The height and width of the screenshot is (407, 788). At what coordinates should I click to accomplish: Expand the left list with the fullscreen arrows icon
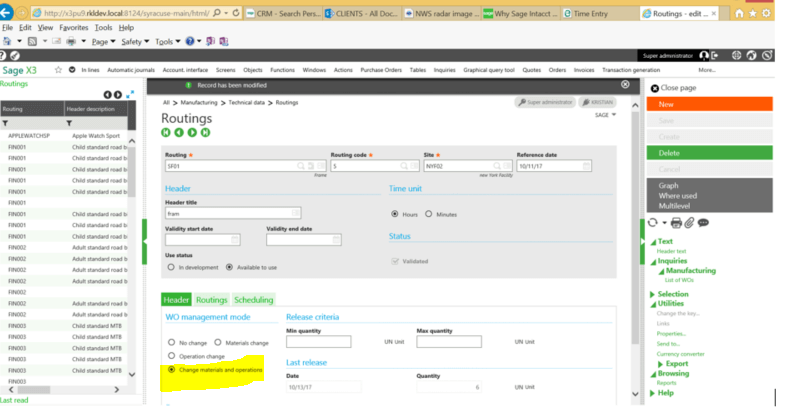click(x=130, y=93)
